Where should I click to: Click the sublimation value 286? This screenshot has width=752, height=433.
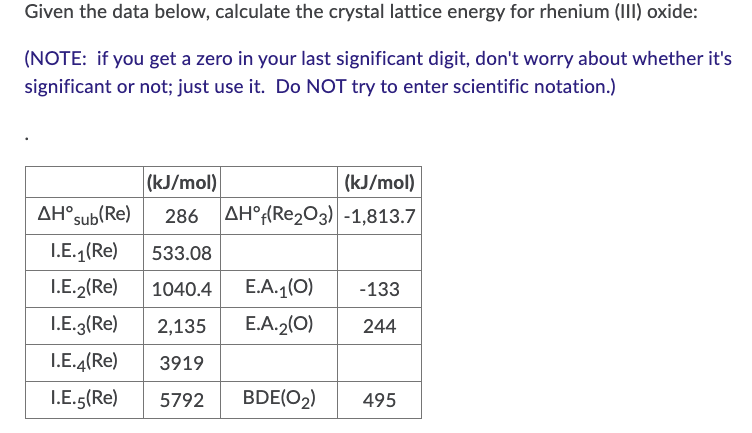coord(182,216)
